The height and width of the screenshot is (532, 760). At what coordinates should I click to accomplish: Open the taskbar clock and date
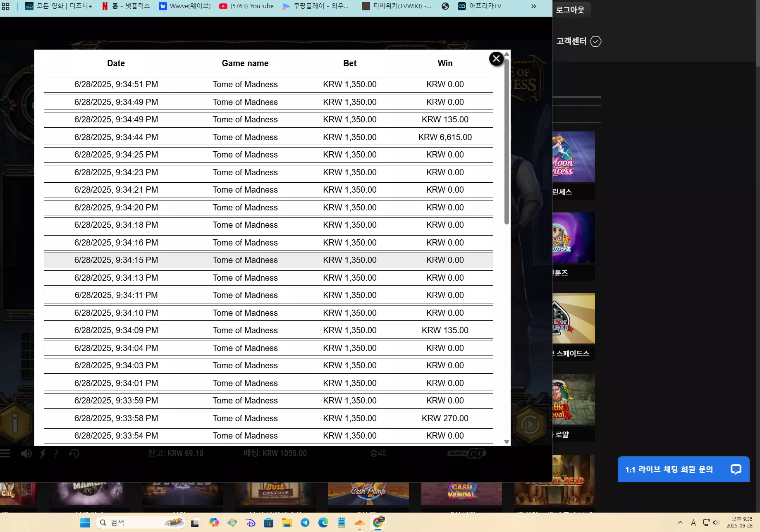pyautogui.click(x=740, y=522)
